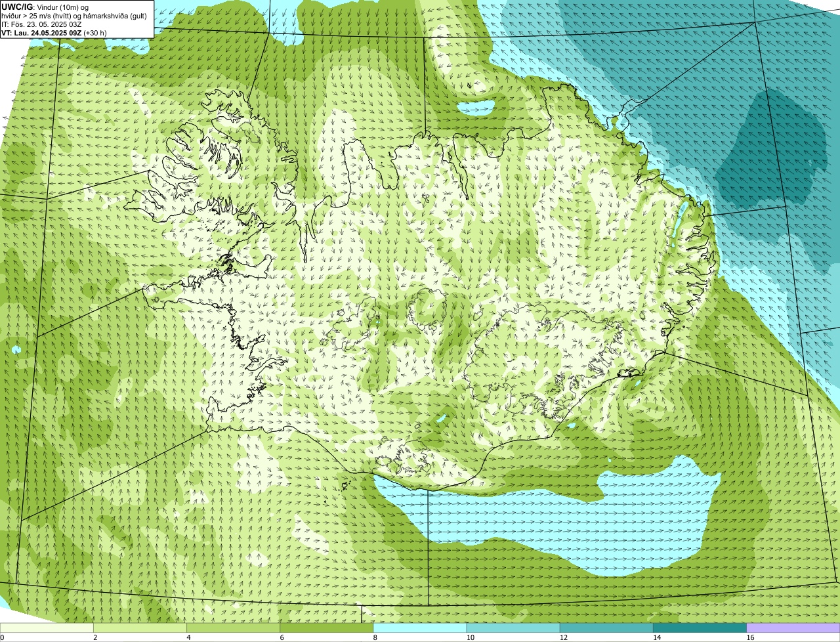Click the '12' label on the color scale
Viewport: 840px width, 642px height.
564,637
